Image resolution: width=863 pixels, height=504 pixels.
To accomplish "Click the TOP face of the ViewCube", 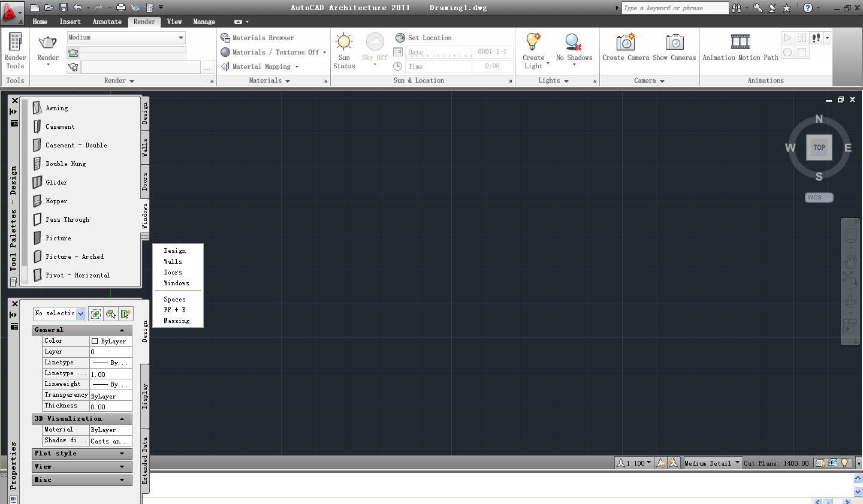I will click(819, 147).
